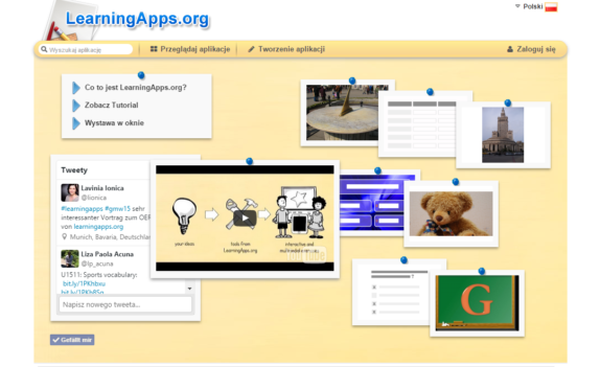Click the blue arrow beside Zobacz Tutorial
The height and width of the screenshot is (367, 600).
click(76, 105)
